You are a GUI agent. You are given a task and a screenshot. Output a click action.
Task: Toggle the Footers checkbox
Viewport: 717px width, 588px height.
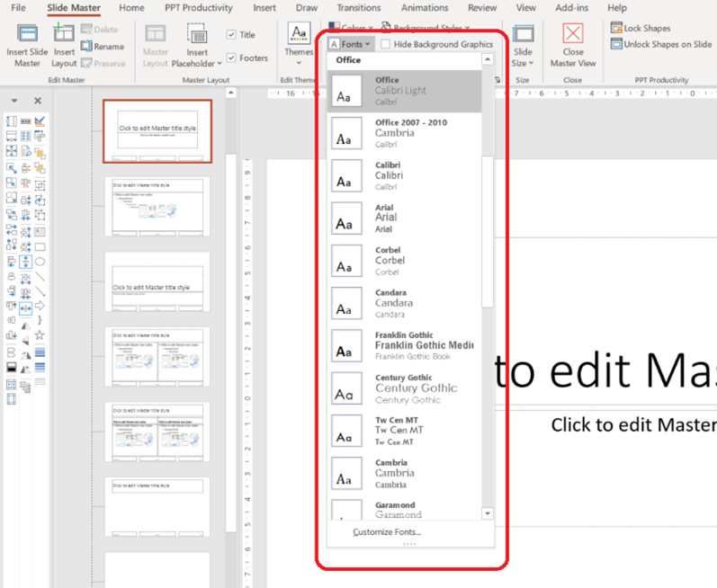point(231,58)
